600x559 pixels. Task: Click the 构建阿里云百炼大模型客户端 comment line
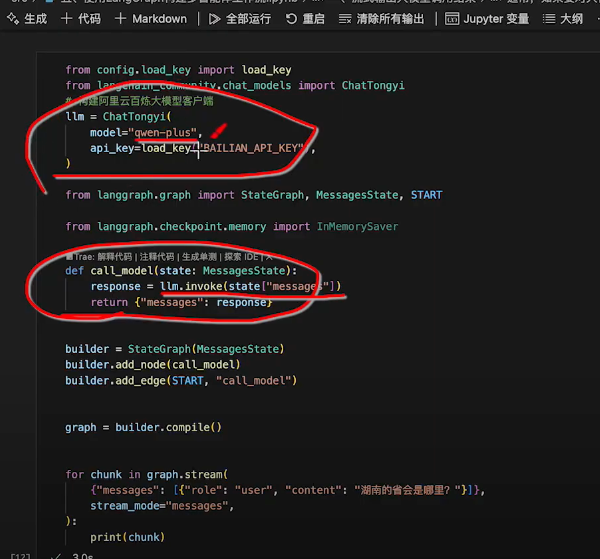[139, 101]
